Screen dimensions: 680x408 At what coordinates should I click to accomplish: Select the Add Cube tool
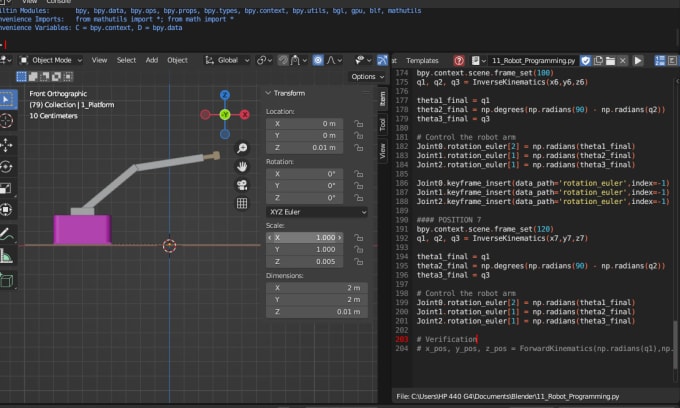point(7,281)
